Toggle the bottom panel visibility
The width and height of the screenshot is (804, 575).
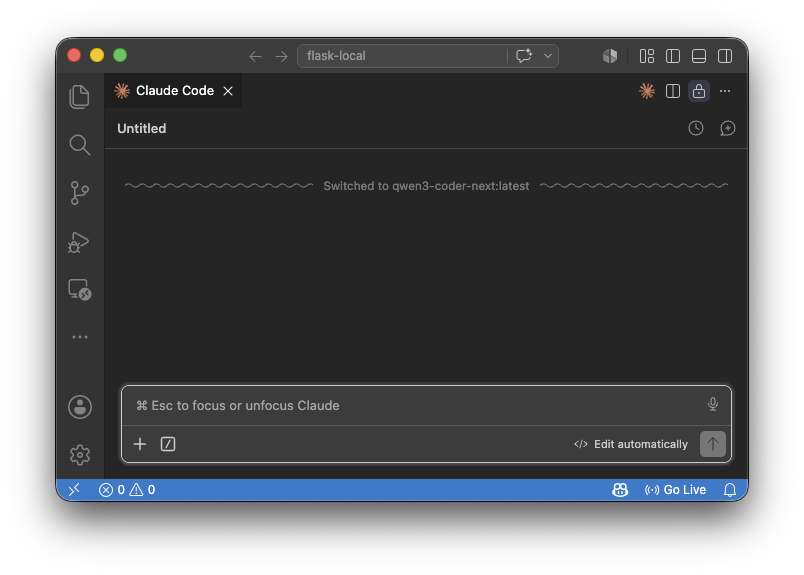point(699,56)
